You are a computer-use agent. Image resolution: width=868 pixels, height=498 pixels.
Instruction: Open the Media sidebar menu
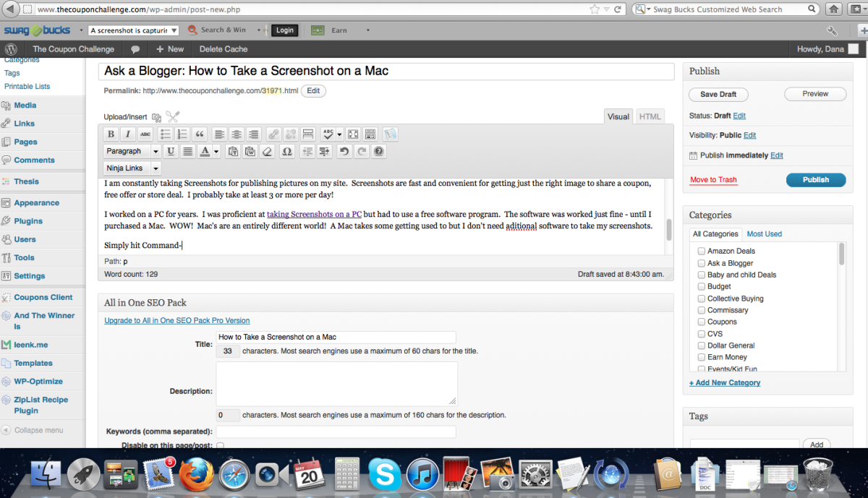coord(25,106)
